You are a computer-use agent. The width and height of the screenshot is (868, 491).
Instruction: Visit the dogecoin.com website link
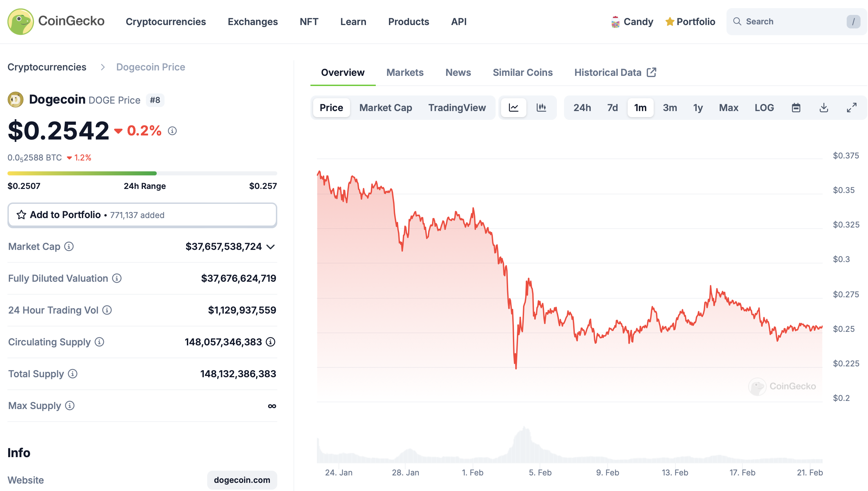coord(242,480)
